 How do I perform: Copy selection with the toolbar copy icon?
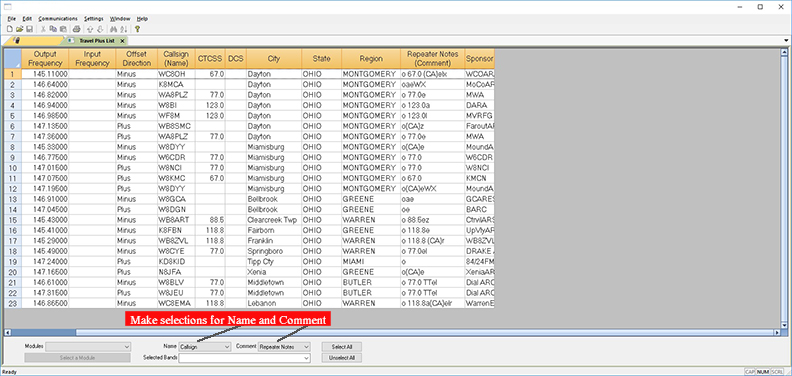tap(53, 29)
